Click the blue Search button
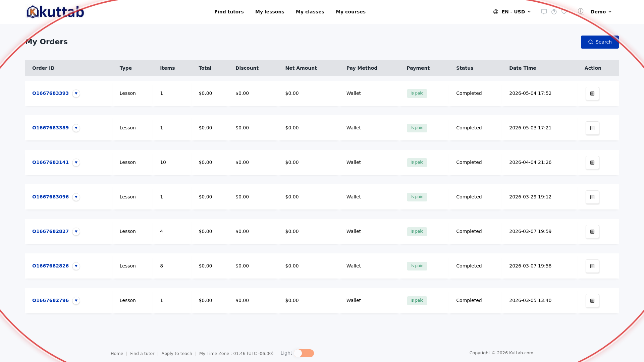 coord(600,42)
